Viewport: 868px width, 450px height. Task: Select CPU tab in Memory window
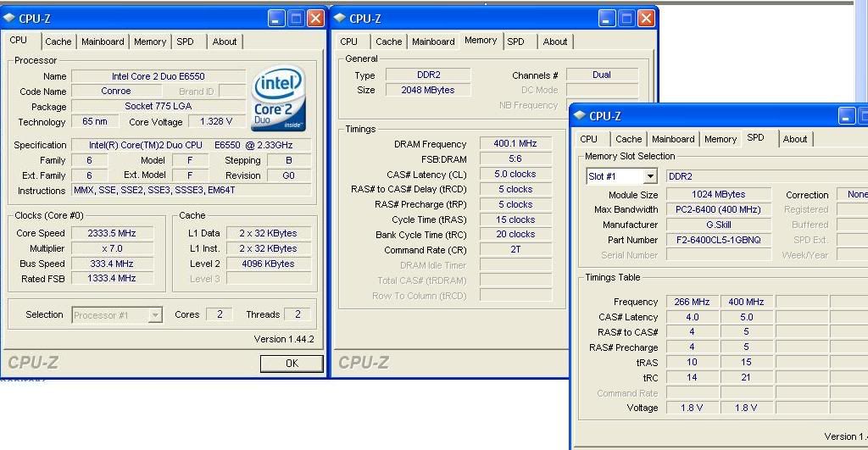pos(348,42)
